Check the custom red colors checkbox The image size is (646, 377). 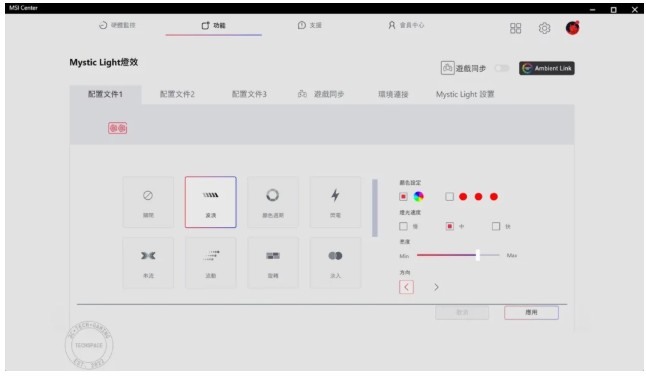click(x=449, y=197)
